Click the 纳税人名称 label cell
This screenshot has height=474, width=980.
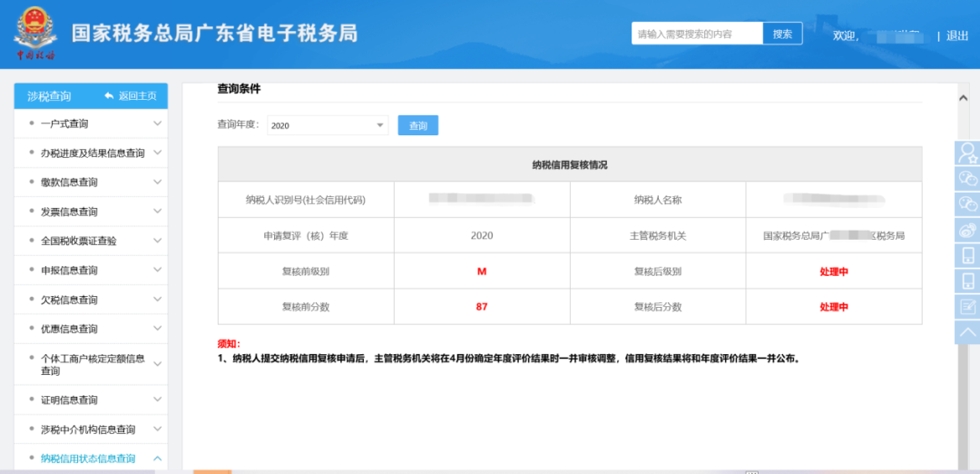(658, 200)
